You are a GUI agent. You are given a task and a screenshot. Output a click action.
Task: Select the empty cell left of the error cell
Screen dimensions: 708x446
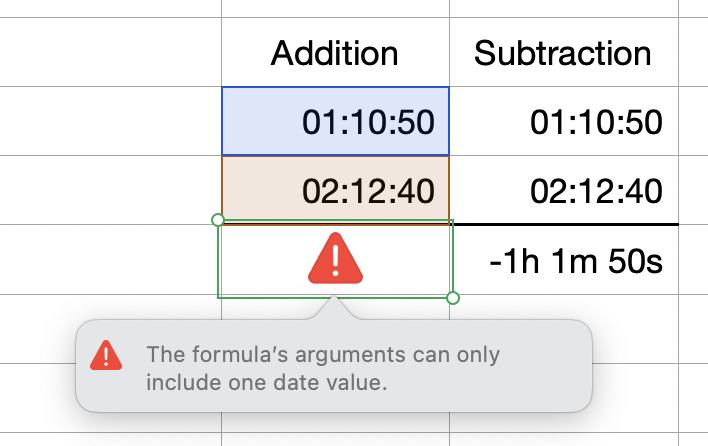tap(110, 260)
